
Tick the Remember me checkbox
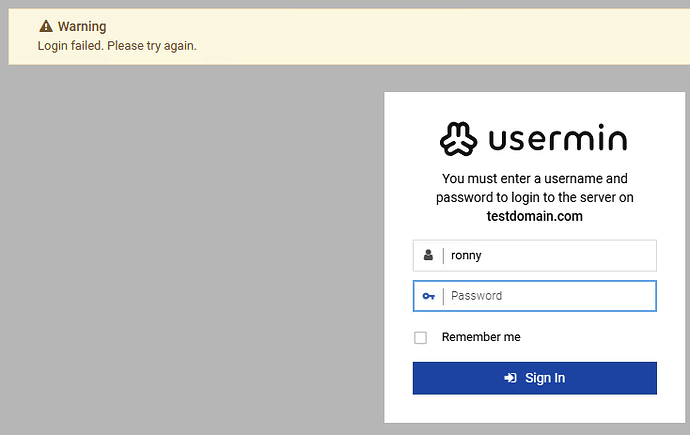tap(420, 337)
